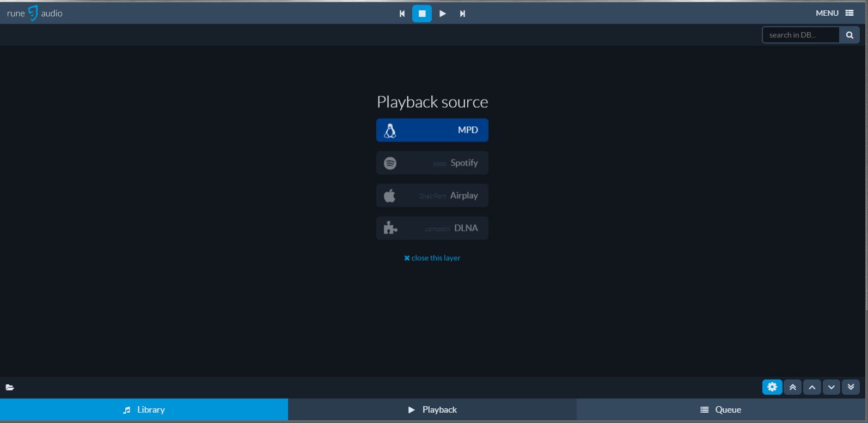Click the search magnifier button
868x423 pixels.
point(849,35)
